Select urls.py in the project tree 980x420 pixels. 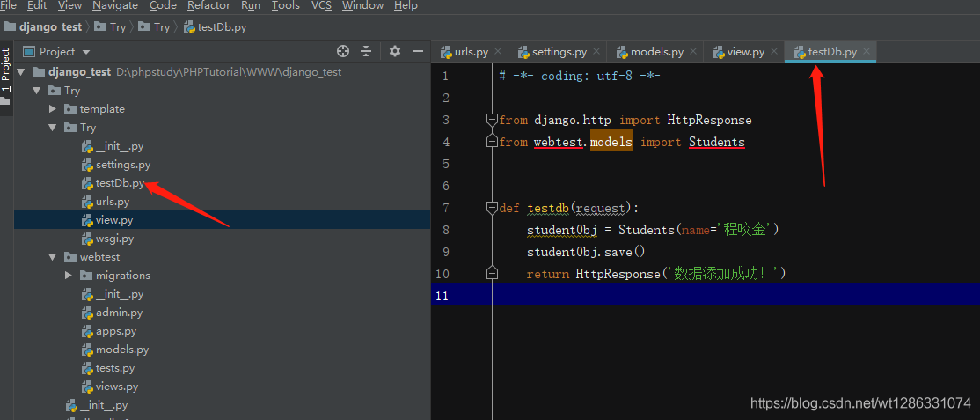click(113, 202)
